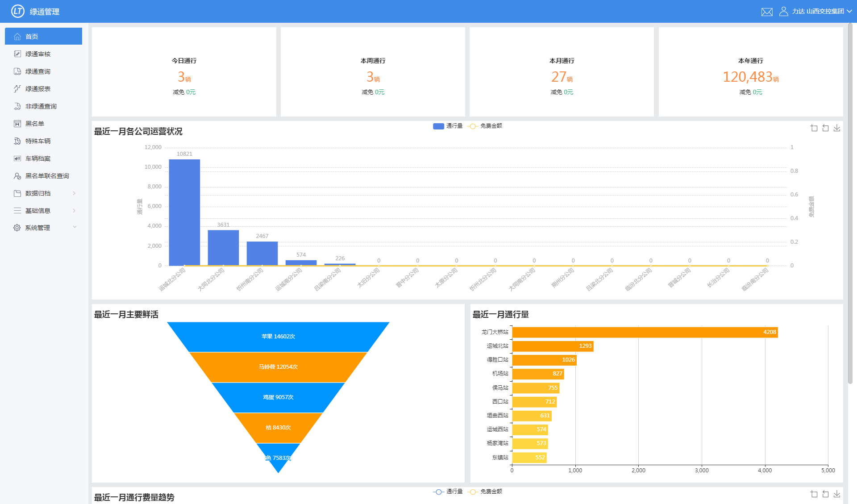Click the 绿通管理 app title
Image resolution: width=857 pixels, height=504 pixels.
tap(45, 12)
